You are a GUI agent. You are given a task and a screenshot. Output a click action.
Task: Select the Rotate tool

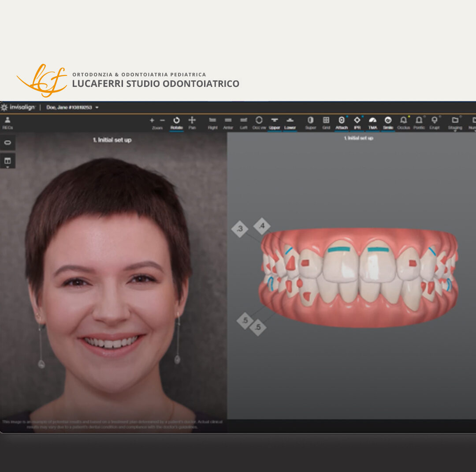point(176,120)
